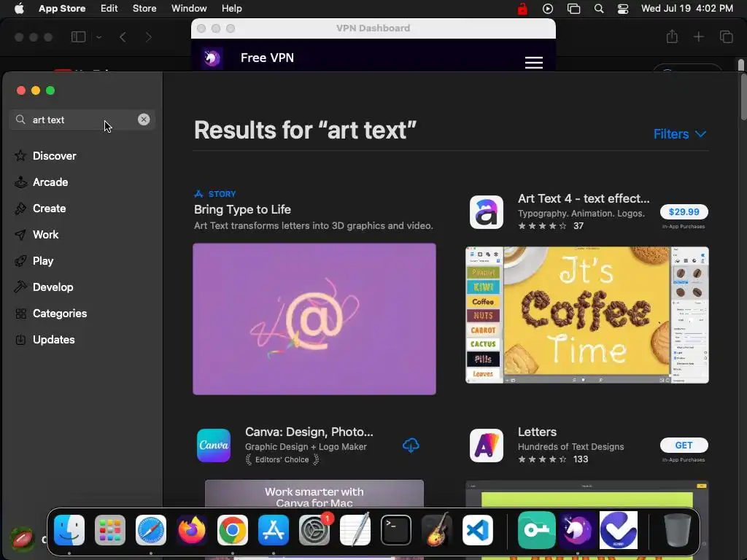Buy Art Text 4 for $29.99
Viewport: 747px width, 560px height.
coord(684,212)
